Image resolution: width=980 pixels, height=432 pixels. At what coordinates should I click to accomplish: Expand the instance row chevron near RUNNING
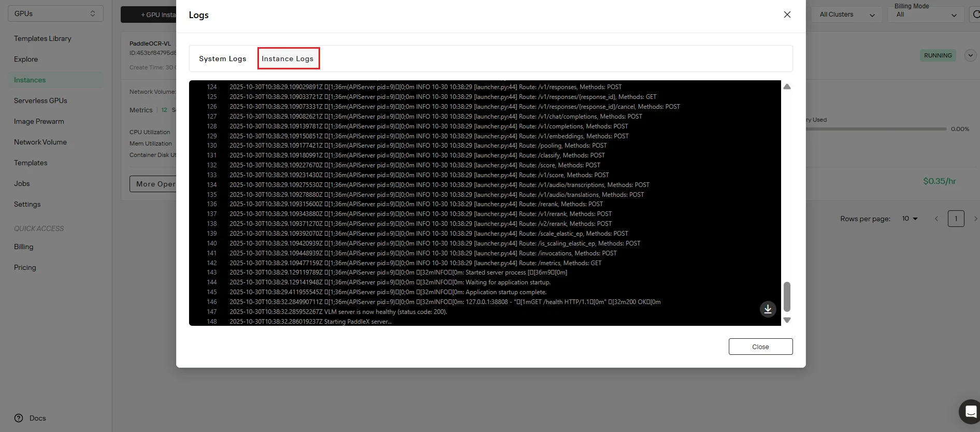click(x=970, y=55)
